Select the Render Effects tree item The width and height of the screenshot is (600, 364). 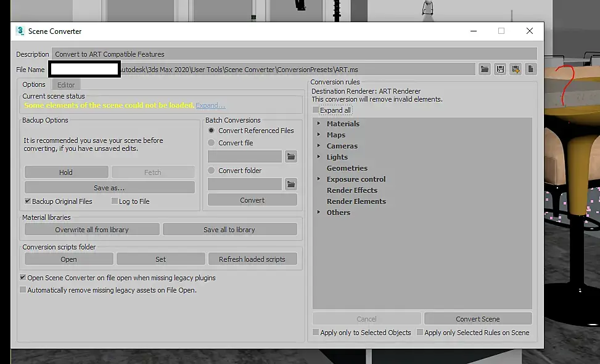coord(351,190)
